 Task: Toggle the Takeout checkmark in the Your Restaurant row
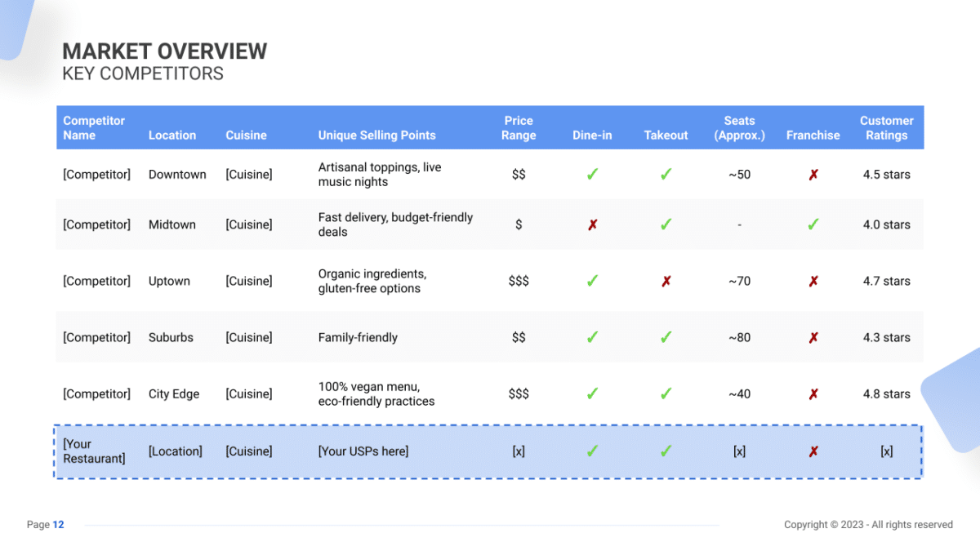[666, 451]
